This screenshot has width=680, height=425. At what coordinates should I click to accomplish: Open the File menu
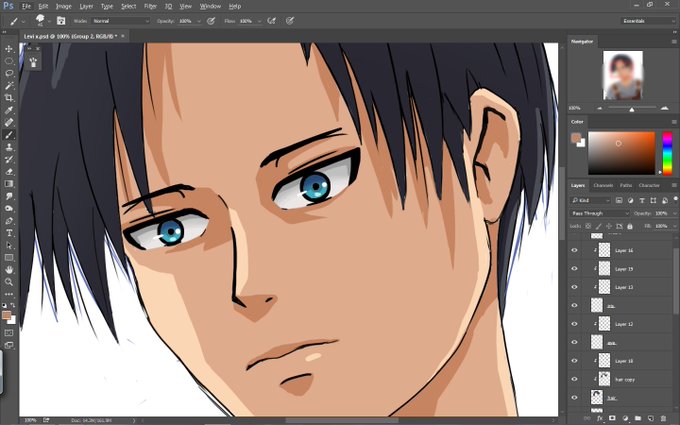pos(26,6)
